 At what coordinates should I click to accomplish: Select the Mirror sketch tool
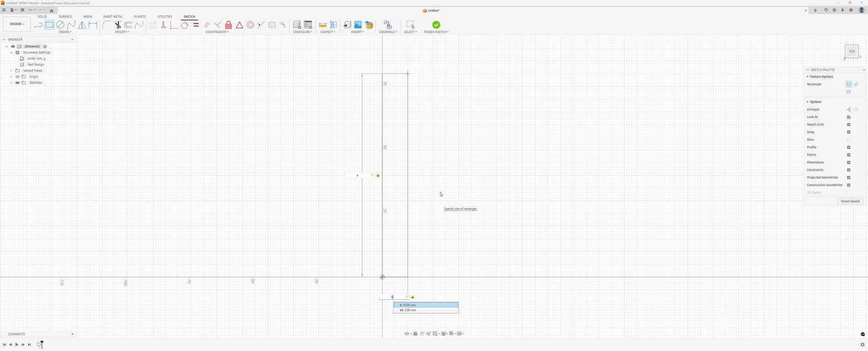(x=82, y=25)
